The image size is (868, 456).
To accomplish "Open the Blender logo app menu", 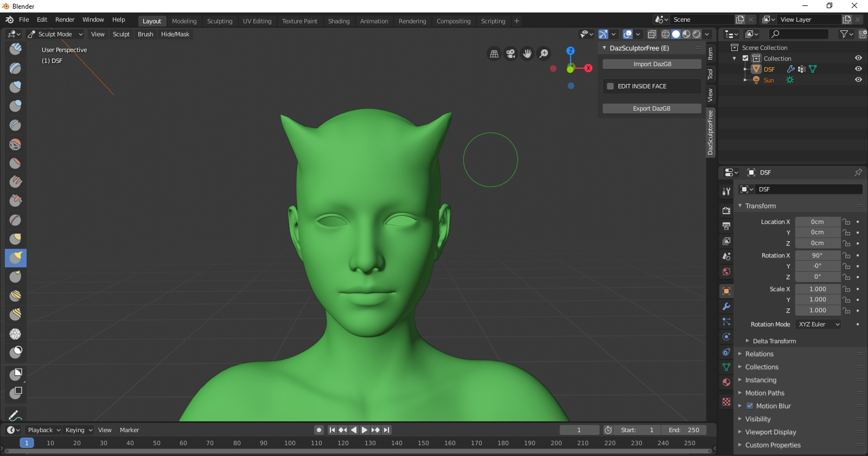I will [x=9, y=20].
